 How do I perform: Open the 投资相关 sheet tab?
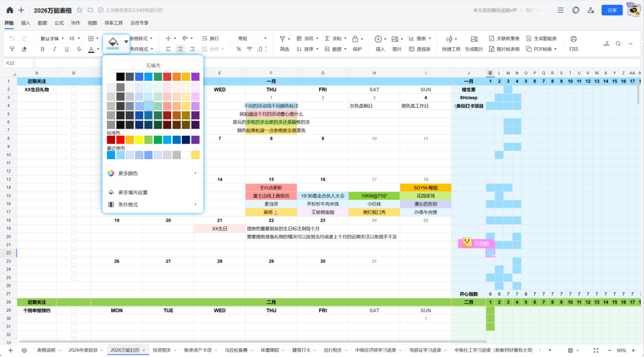point(162,350)
